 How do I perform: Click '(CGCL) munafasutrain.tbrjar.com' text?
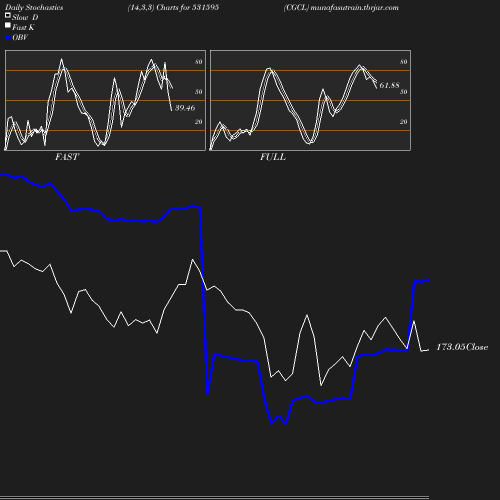[x=341, y=8]
